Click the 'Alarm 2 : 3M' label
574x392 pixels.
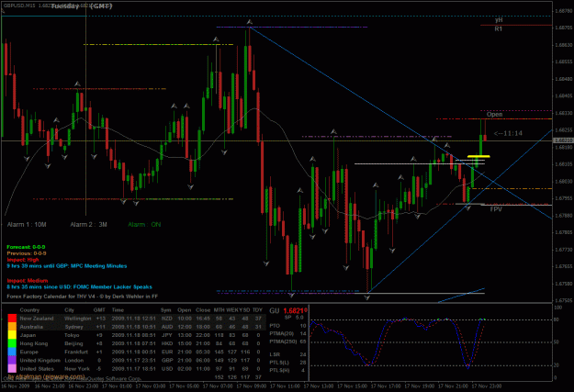click(x=88, y=224)
